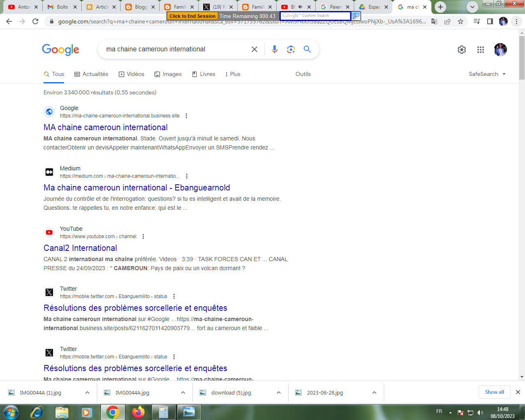Image resolution: width=525 pixels, height=420 pixels.
Task: Click the blue search magnifier icon
Action: pos(307,49)
